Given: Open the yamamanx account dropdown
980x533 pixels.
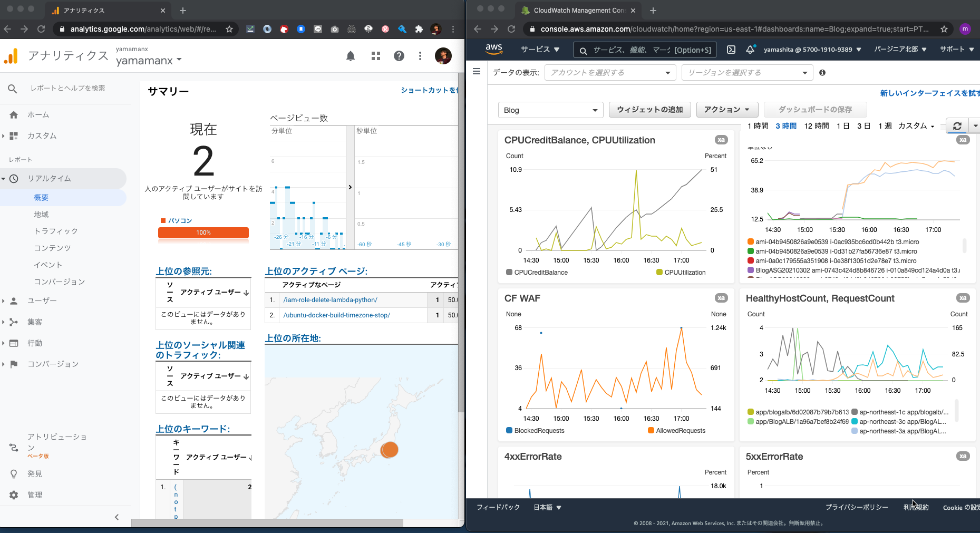Looking at the screenshot, I should [149, 61].
